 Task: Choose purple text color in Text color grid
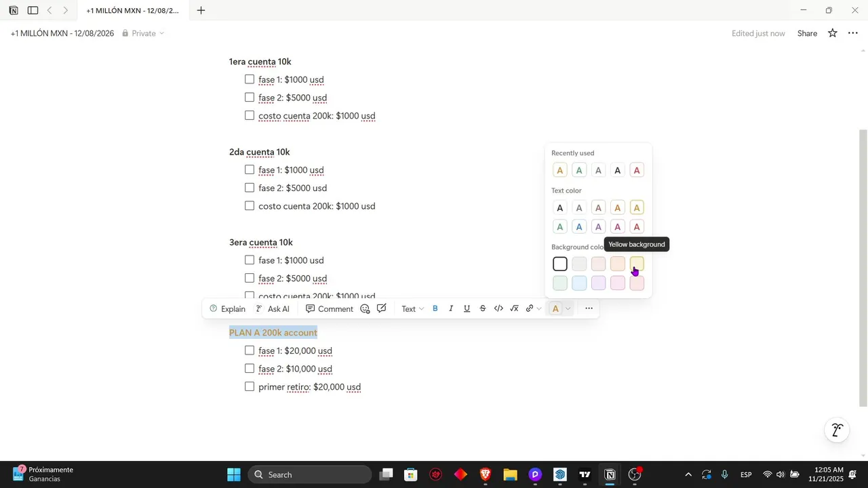pyautogui.click(x=598, y=227)
